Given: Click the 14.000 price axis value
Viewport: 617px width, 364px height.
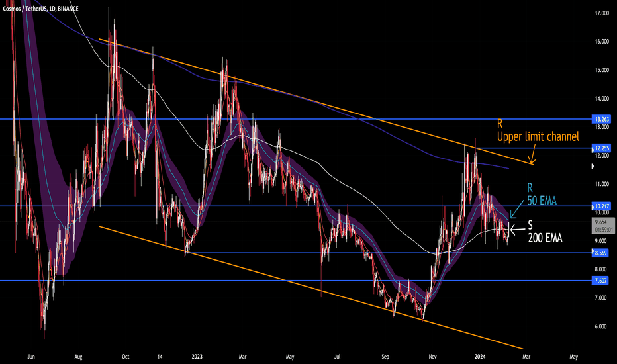Looking at the screenshot, I should tap(602, 99).
